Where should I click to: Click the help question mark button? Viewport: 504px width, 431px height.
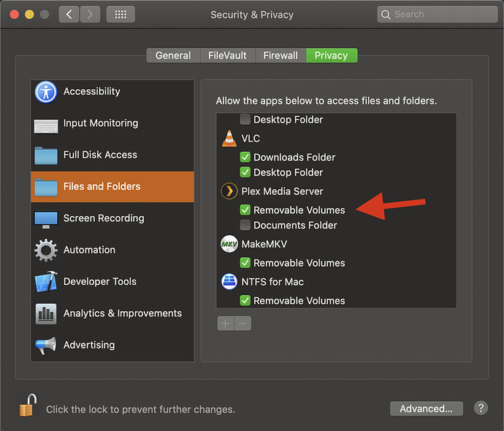click(x=481, y=408)
